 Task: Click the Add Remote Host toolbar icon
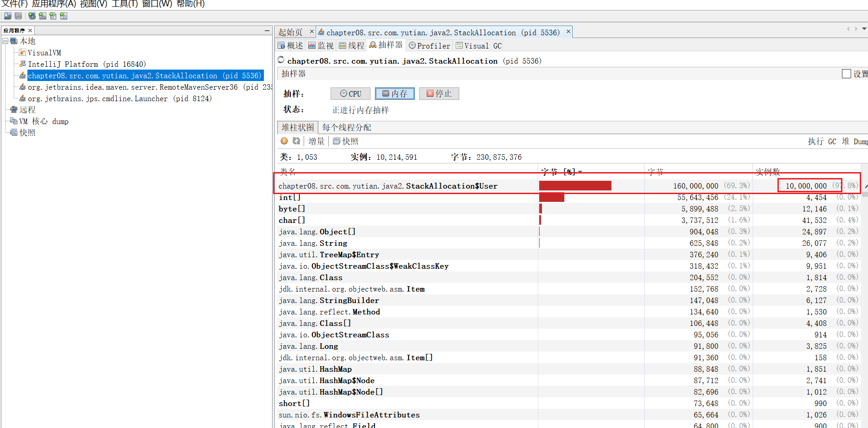[32, 16]
